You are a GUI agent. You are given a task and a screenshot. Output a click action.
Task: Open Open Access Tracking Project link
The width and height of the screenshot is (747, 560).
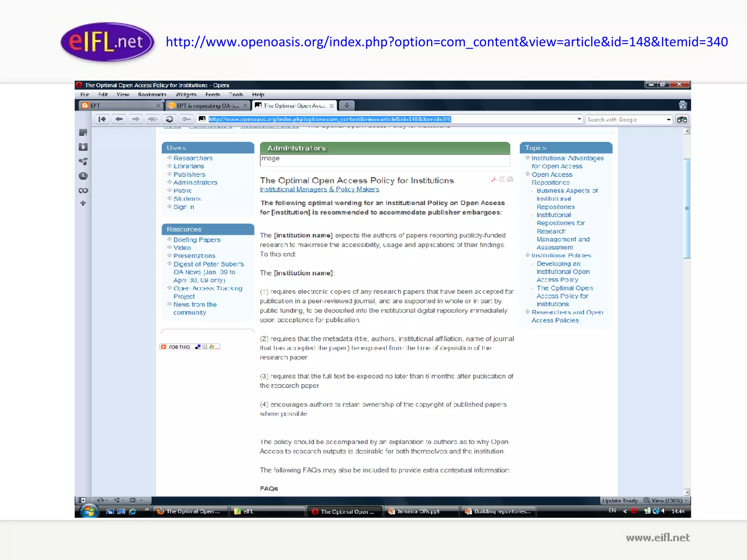[208, 292]
